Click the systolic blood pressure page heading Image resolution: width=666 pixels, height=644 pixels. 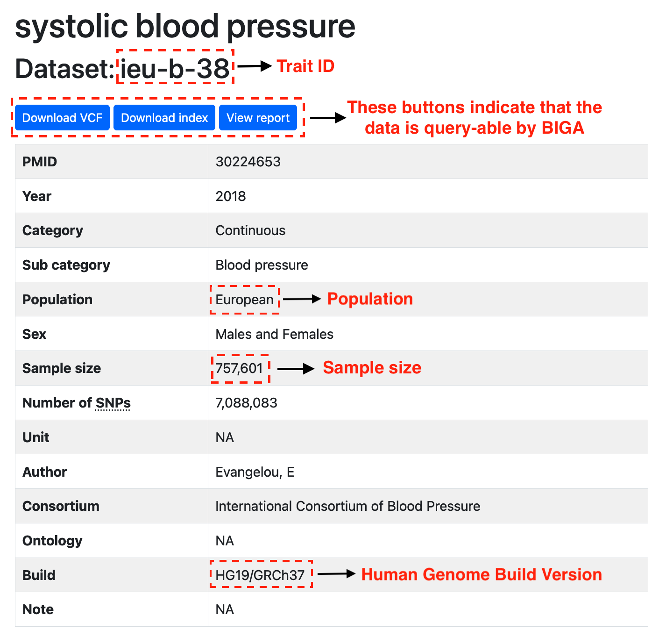click(185, 26)
